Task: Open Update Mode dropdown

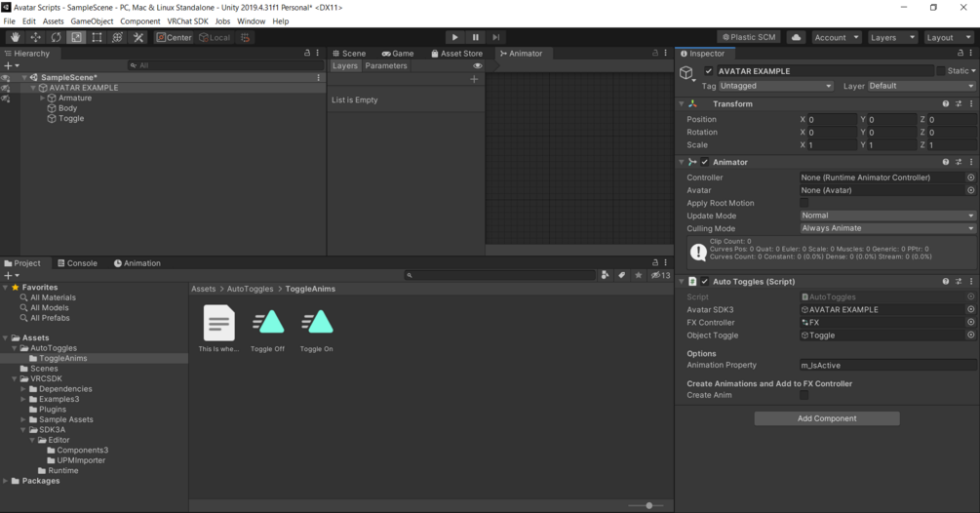Action: pyautogui.click(x=887, y=216)
